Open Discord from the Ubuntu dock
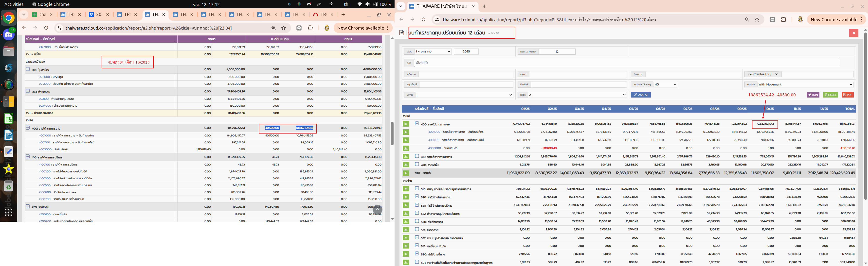868x266 pixels. pyautogui.click(x=9, y=34)
